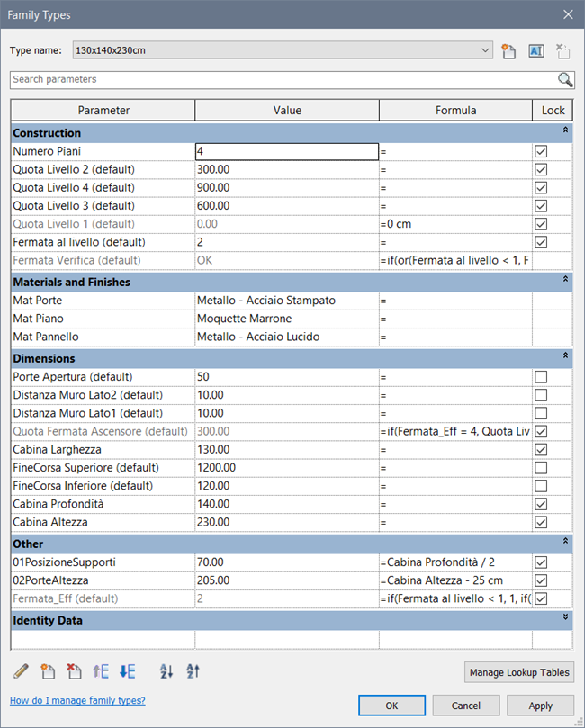Enable lock for FineCorsa Inferiore
This screenshot has height=728, width=585.
point(541,486)
